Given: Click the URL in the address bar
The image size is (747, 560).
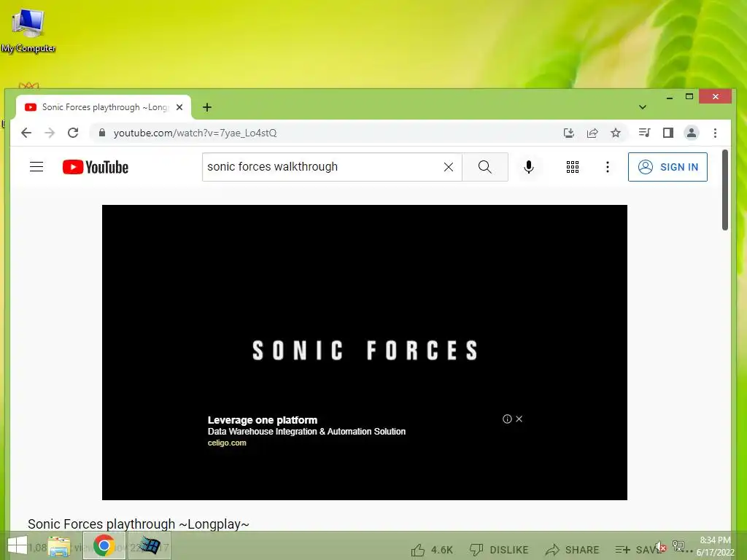Looking at the screenshot, I should pos(195,133).
